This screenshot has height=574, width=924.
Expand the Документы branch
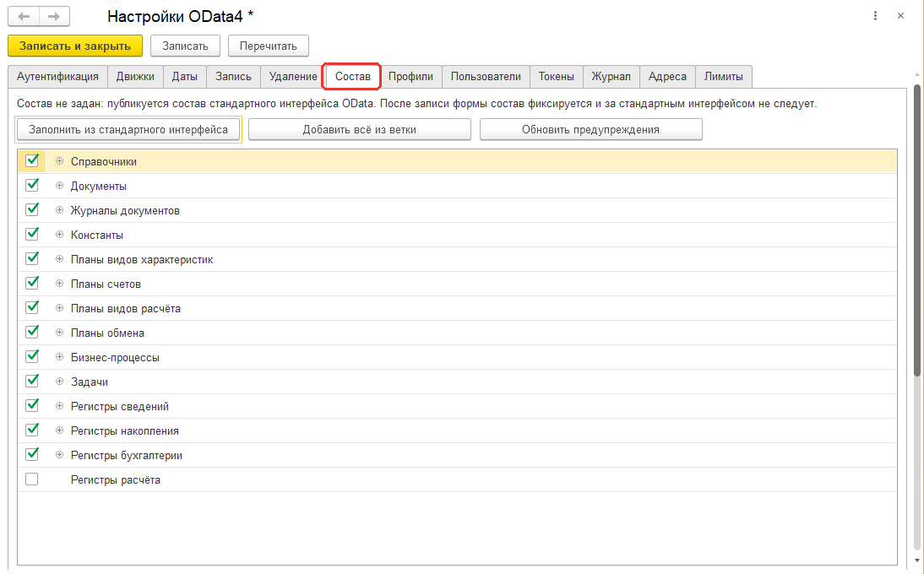coord(59,186)
